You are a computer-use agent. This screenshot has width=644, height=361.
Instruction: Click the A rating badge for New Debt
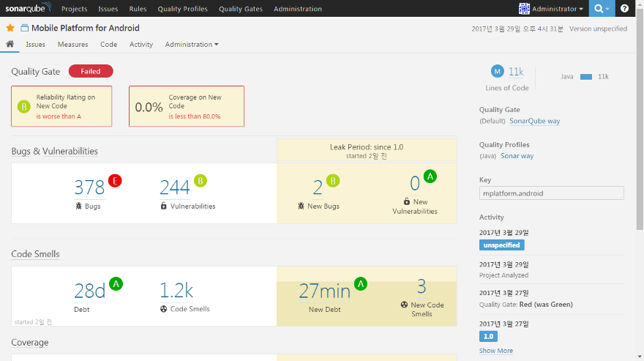pos(361,283)
